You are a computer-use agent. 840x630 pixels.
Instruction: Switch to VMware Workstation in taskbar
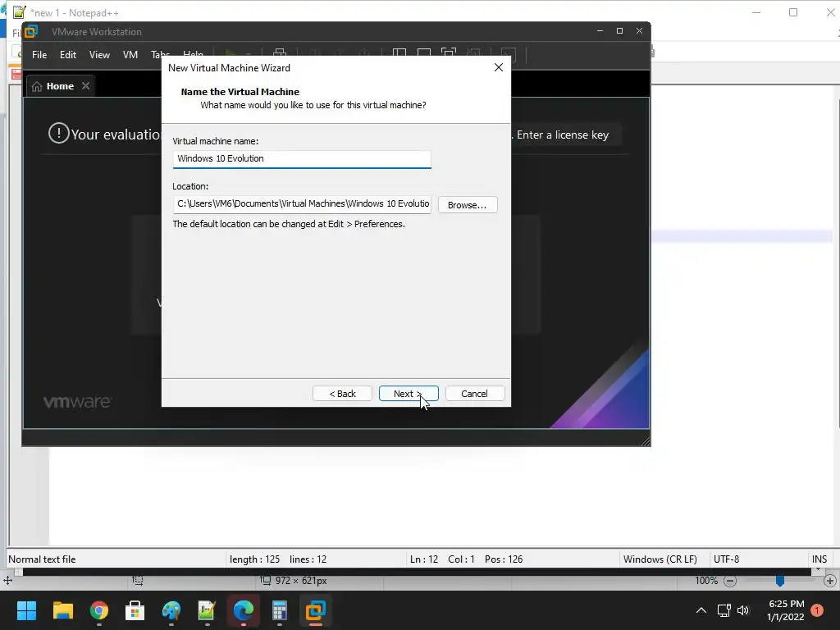316,610
